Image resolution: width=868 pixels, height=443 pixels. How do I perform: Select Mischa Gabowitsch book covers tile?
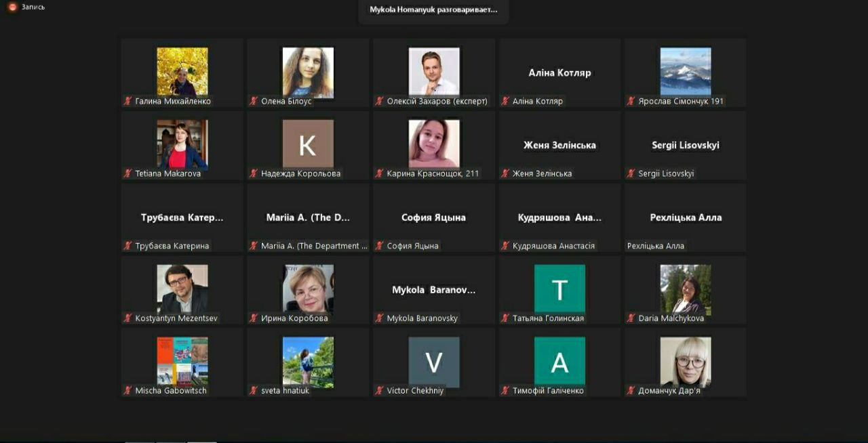point(182,362)
